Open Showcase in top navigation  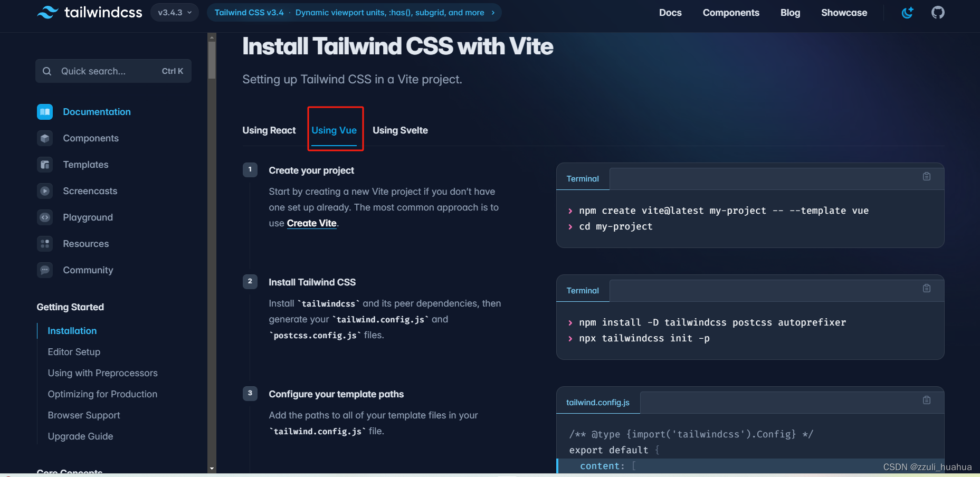pos(844,13)
